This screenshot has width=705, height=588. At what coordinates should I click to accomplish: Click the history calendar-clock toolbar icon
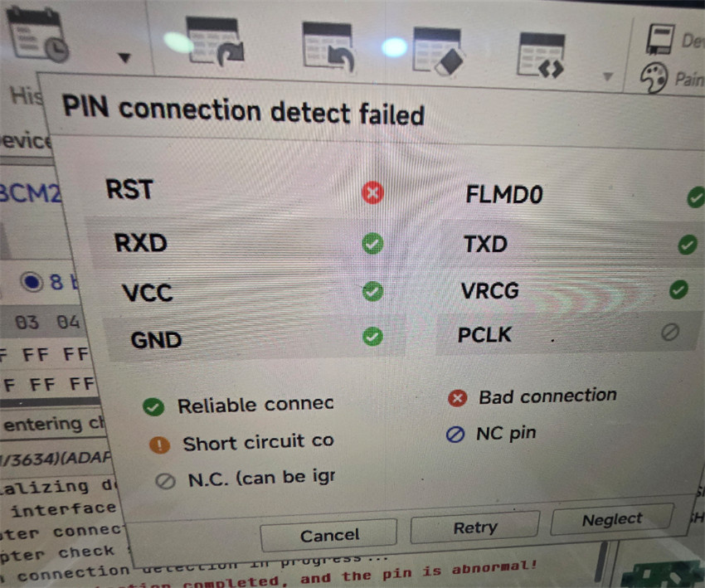38,36
